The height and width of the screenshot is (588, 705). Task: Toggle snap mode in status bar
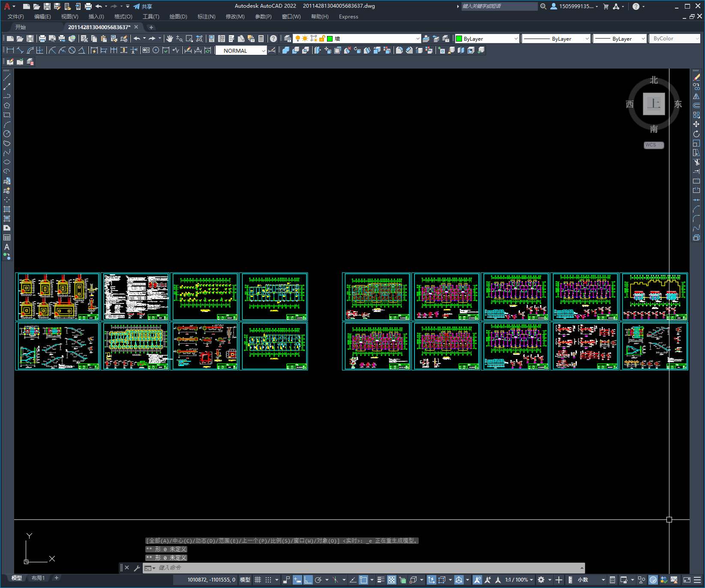(268, 580)
